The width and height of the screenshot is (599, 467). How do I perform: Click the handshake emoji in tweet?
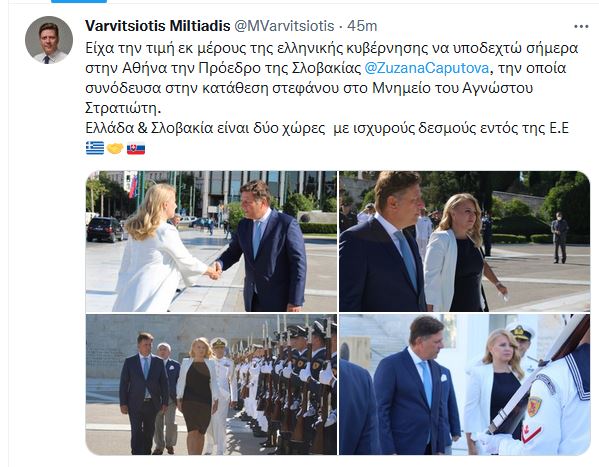tap(115, 148)
